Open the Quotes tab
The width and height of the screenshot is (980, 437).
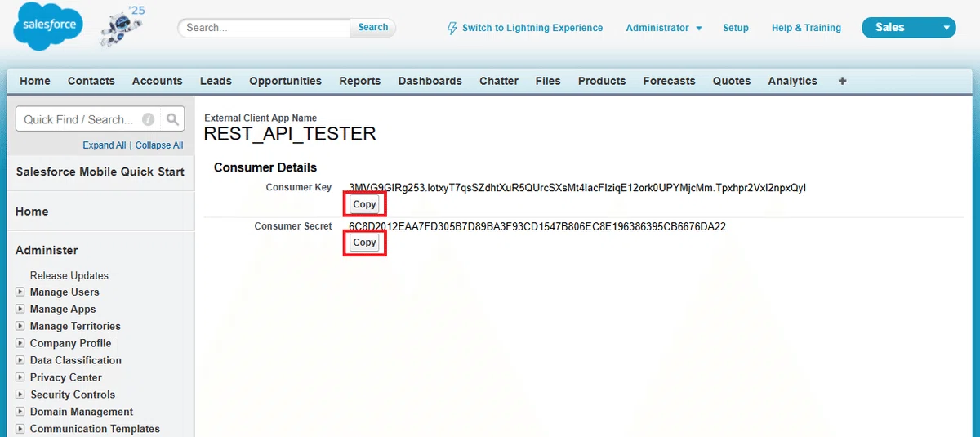[732, 81]
